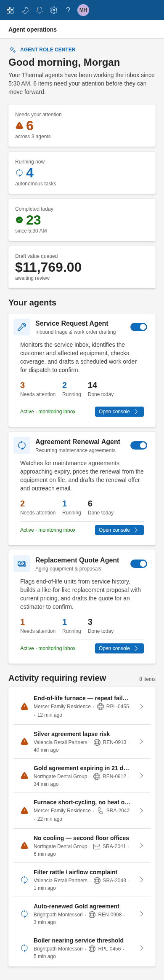
Task: Disable the Service Request Agent toggle
Action: [139, 327]
